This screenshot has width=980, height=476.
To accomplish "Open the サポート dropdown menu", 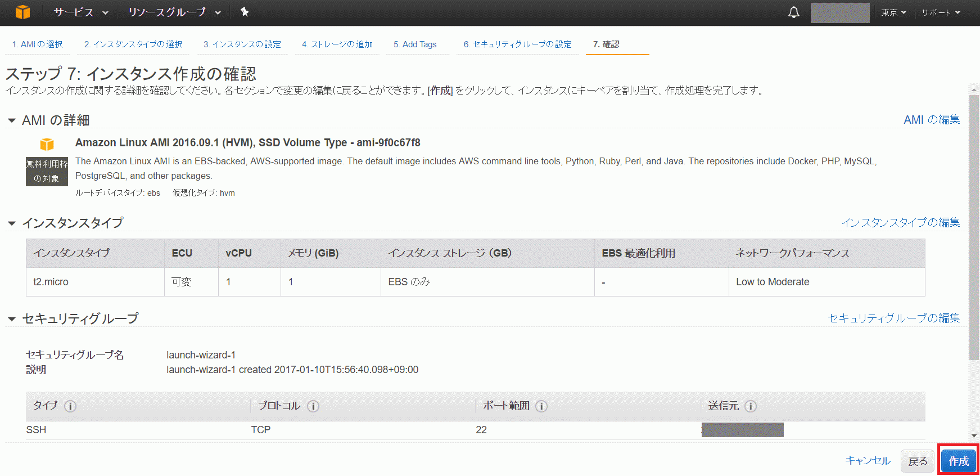I will coord(941,12).
